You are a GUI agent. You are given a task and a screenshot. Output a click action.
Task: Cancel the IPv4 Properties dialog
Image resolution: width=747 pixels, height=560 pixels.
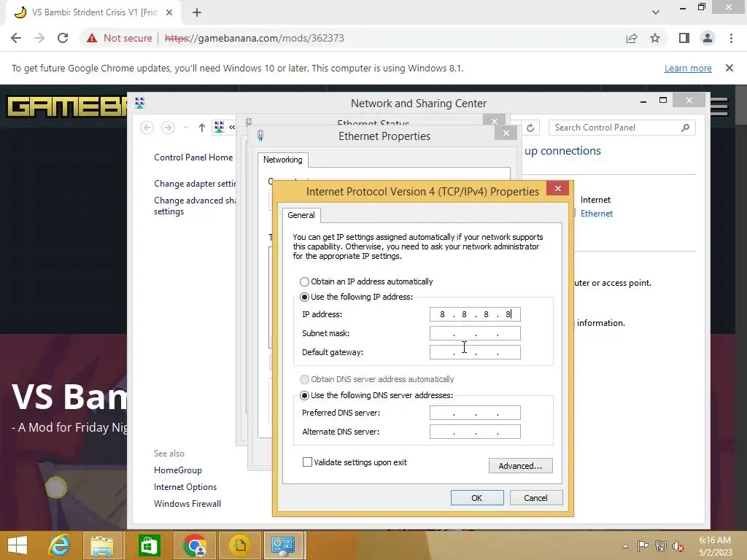[536, 497]
